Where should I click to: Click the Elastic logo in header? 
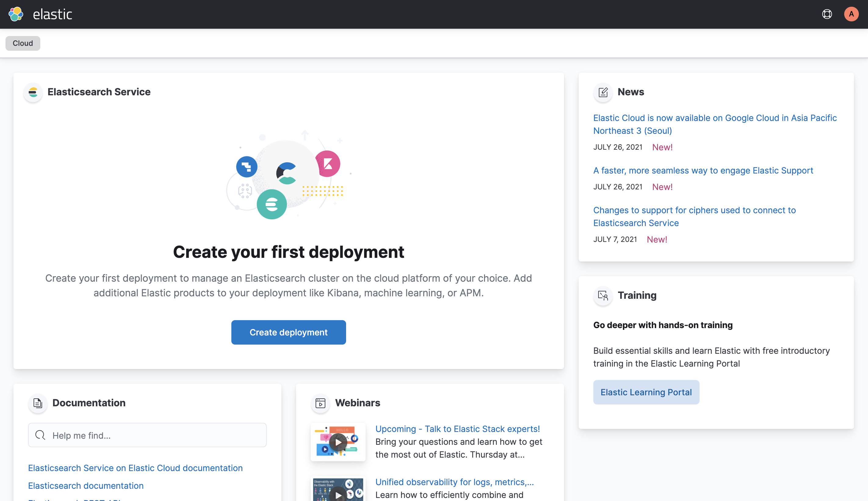pos(16,14)
